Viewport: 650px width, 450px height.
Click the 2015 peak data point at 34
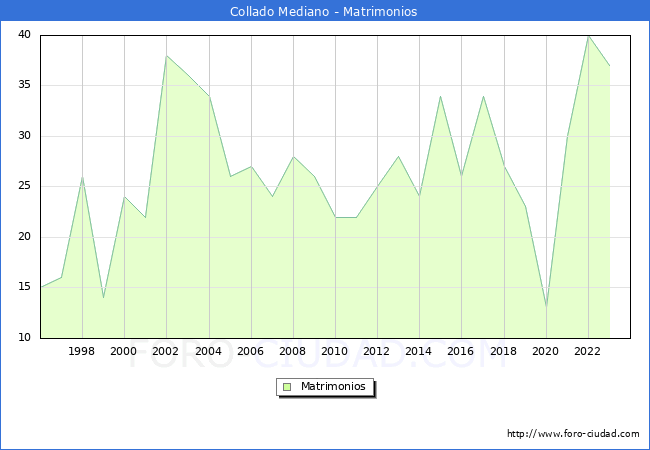pyautogui.click(x=440, y=96)
